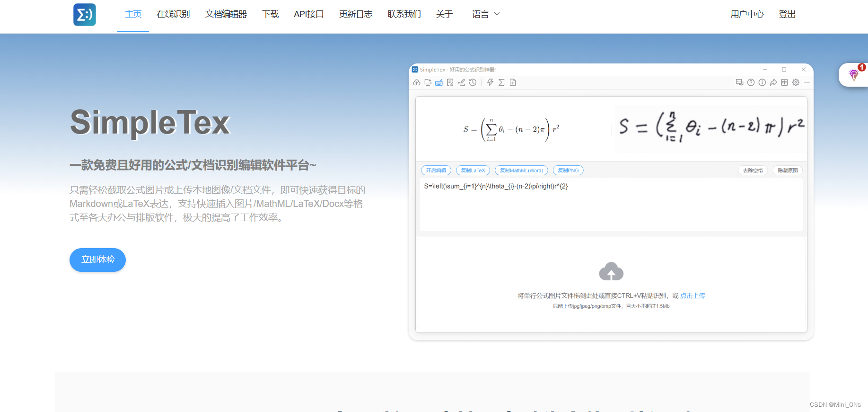Viewport: 868px width, 412px height.
Task: Click the document edit icon in app toolbar
Action: [450, 82]
